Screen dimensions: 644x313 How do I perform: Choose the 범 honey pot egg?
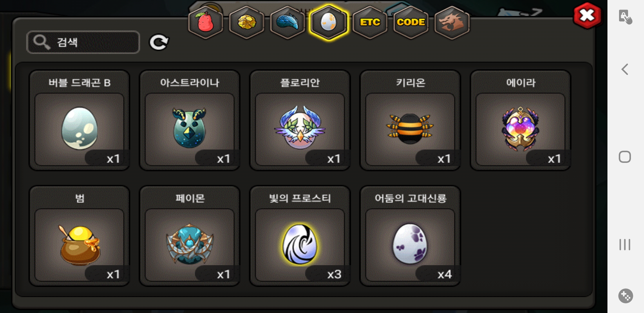[x=79, y=236]
